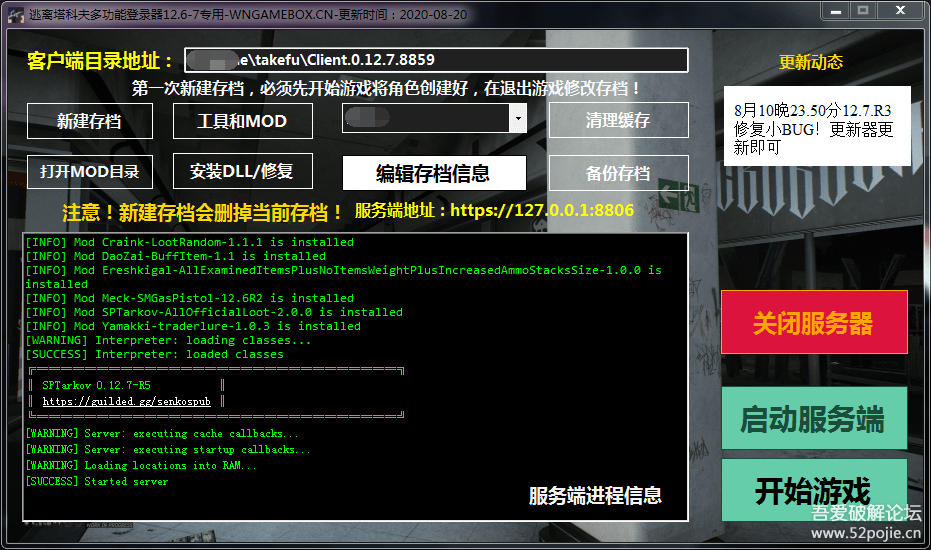Click 安装DLL/修复 to install DLL

242,171
